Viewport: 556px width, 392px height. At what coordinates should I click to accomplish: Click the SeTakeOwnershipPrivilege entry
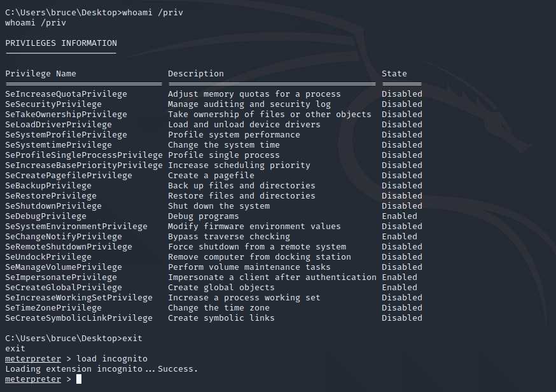66,115
